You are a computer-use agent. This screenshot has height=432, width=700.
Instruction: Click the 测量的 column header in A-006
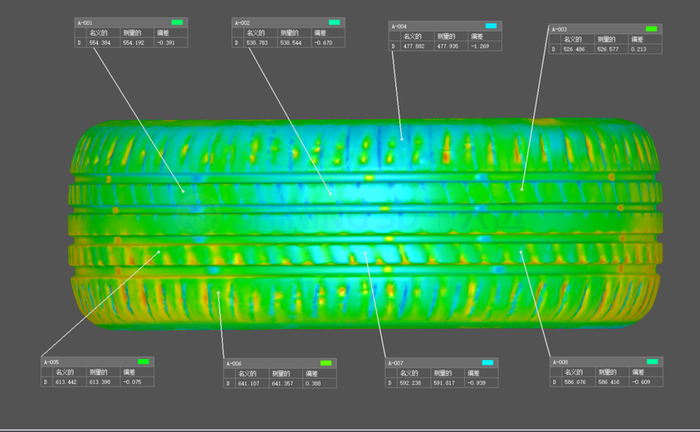tap(281, 374)
